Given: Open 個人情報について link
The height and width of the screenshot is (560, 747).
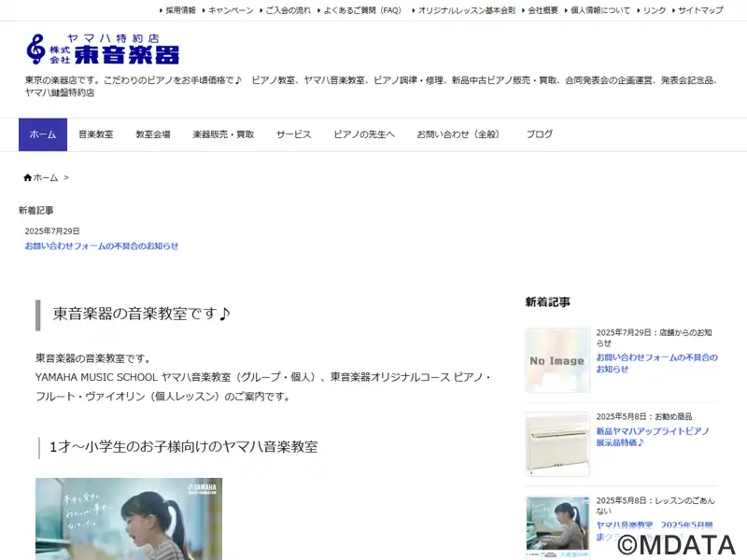Looking at the screenshot, I should point(600,10).
